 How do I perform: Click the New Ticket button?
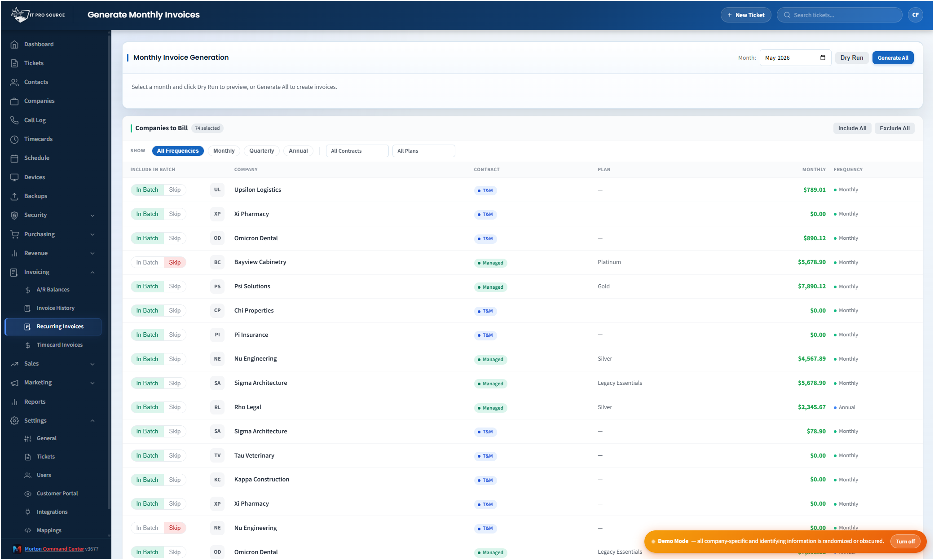pos(746,15)
